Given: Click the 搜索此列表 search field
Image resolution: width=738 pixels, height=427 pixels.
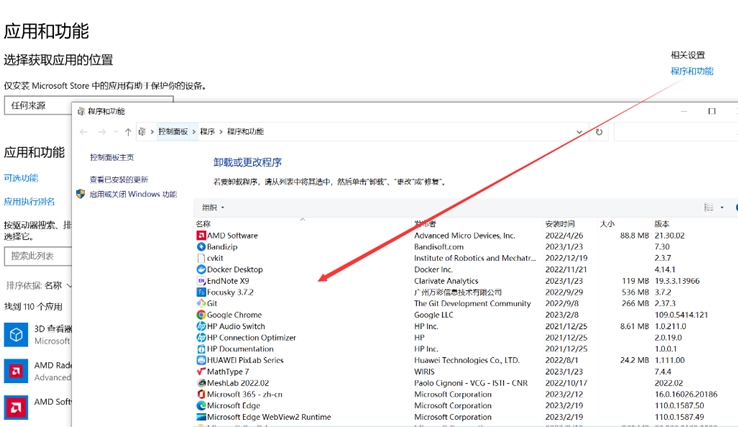Looking at the screenshot, I should click(38, 256).
